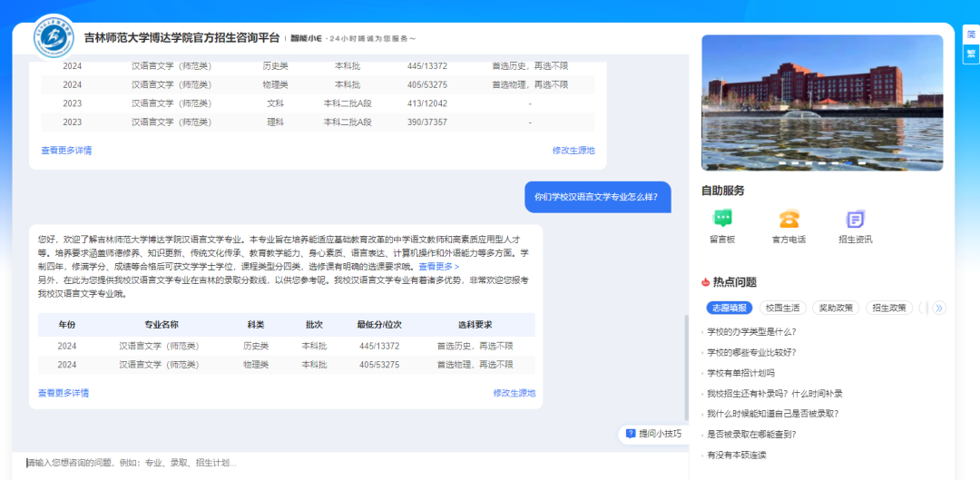Expand the answer via 查看更多 > link
This screenshot has height=480, width=980.
point(438,267)
